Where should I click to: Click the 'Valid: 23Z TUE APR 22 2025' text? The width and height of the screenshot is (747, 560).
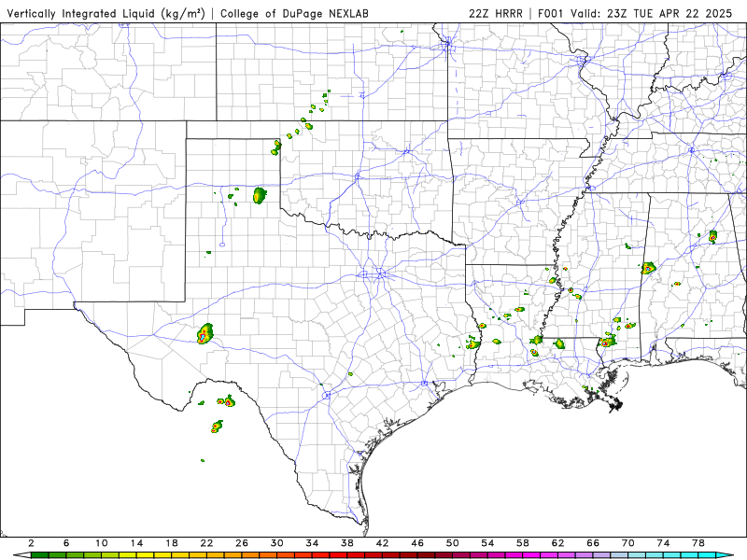tap(651, 14)
